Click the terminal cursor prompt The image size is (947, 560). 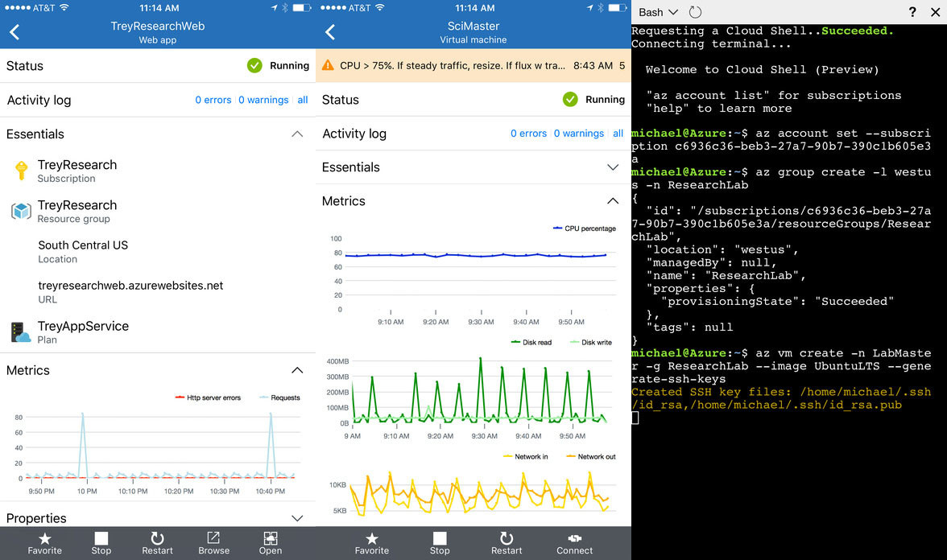[635, 418]
